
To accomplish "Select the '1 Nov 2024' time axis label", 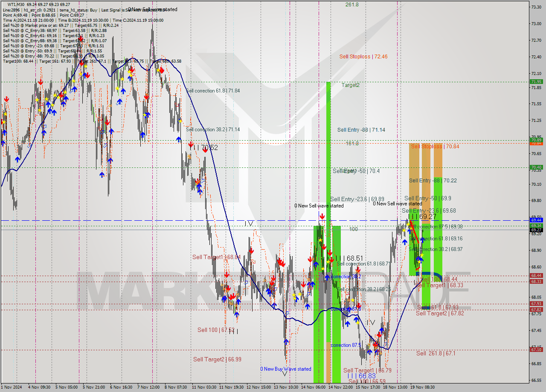I will (x=11, y=387).
